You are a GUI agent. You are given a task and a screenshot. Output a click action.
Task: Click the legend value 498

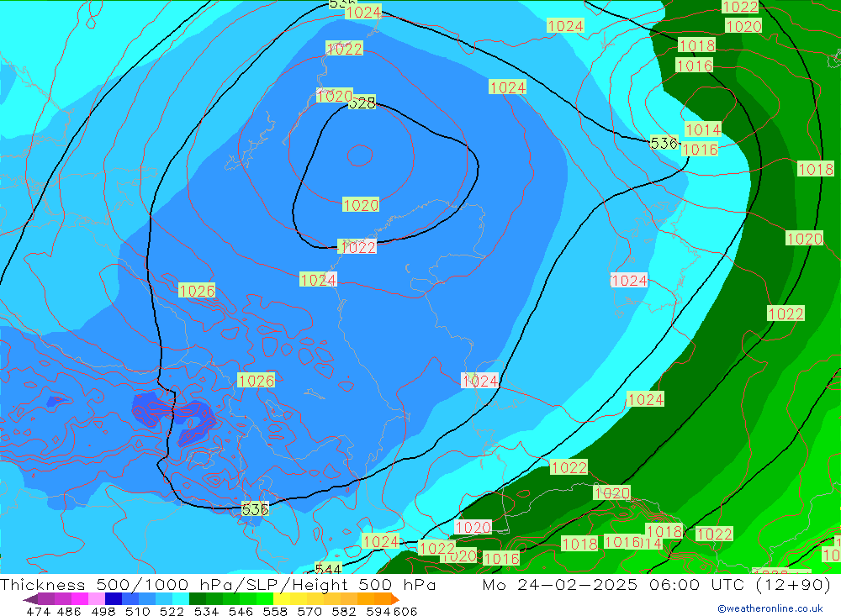(103, 611)
